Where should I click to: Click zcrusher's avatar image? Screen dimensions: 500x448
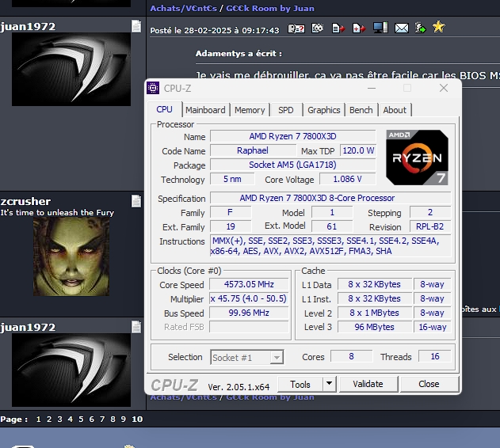(71, 256)
